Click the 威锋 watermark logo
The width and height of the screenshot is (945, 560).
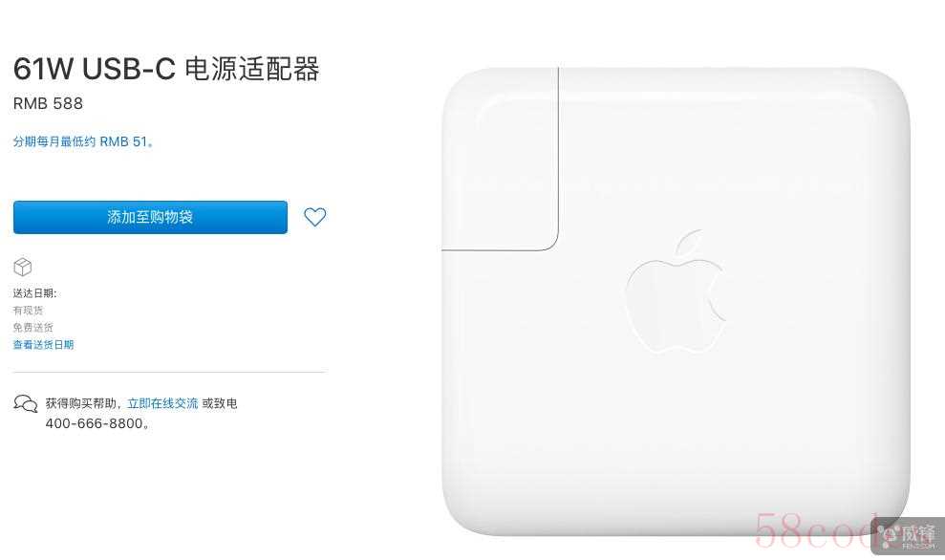point(909,535)
